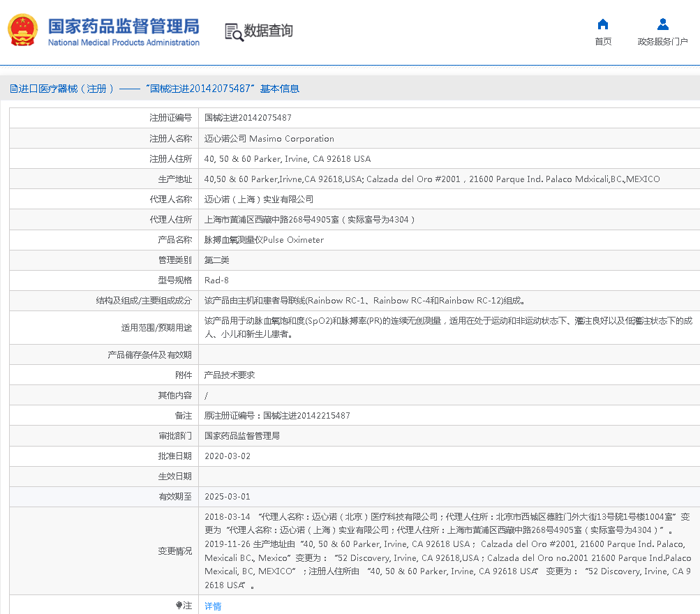Click the document icon before 进口医疗器械
The height and width of the screenshot is (614, 700).
pyautogui.click(x=13, y=89)
